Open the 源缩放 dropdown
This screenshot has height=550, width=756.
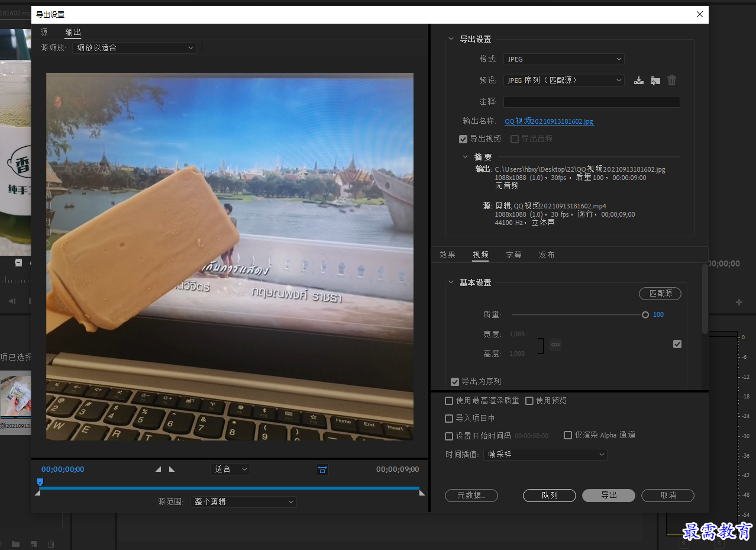click(x=134, y=47)
